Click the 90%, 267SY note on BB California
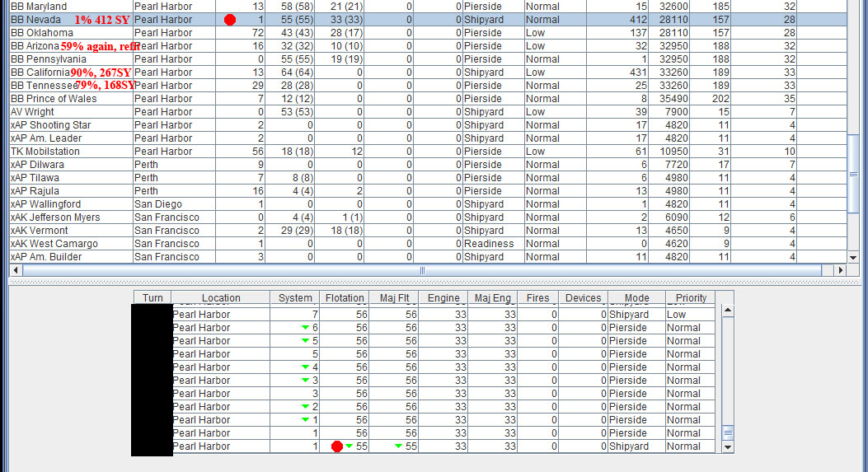The width and height of the screenshot is (868, 472). 101,72
